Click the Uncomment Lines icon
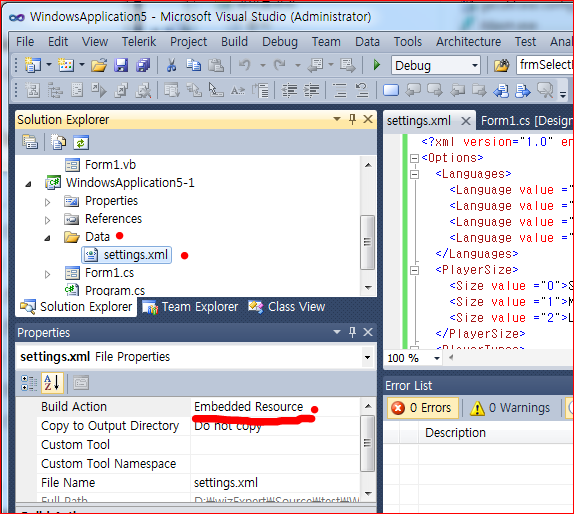 click(362, 90)
